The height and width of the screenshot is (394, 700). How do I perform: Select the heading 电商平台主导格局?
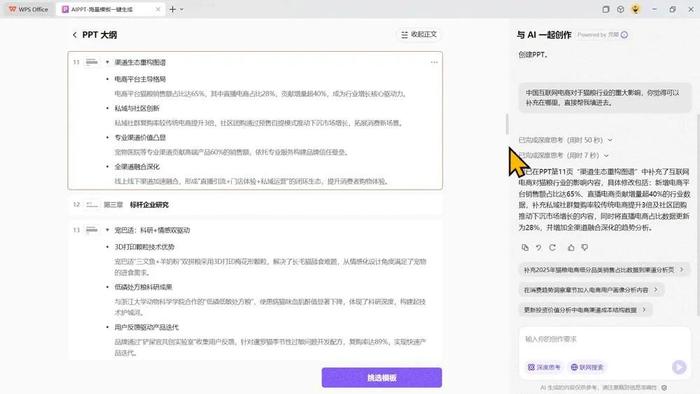pos(140,79)
